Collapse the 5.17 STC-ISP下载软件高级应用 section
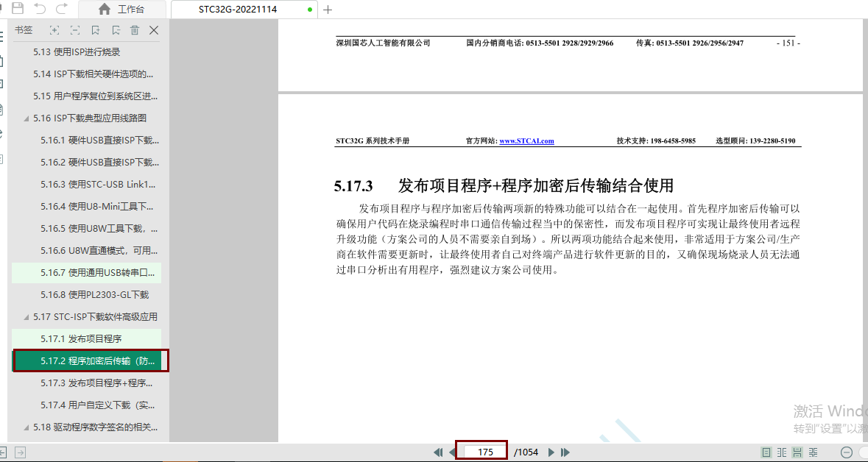The image size is (868, 462). point(27,317)
